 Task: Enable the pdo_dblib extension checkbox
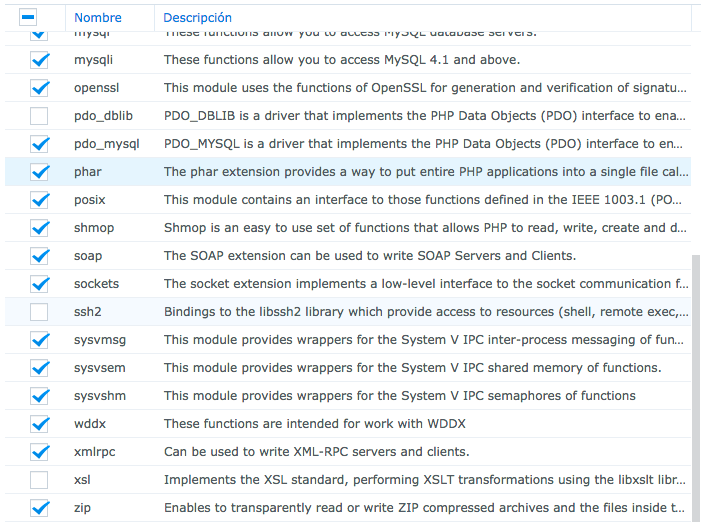[x=39, y=116]
